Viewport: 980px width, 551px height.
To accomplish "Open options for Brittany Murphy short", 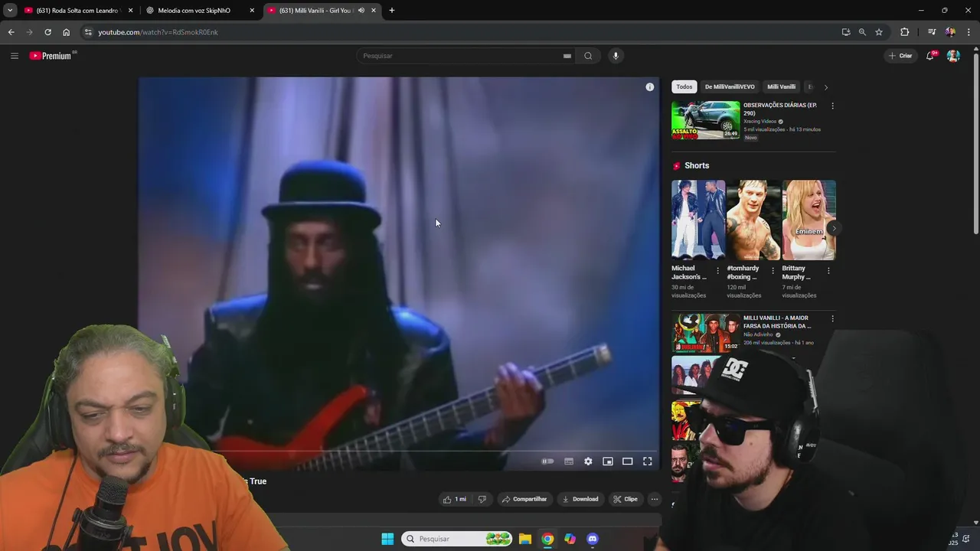I will 828,271.
